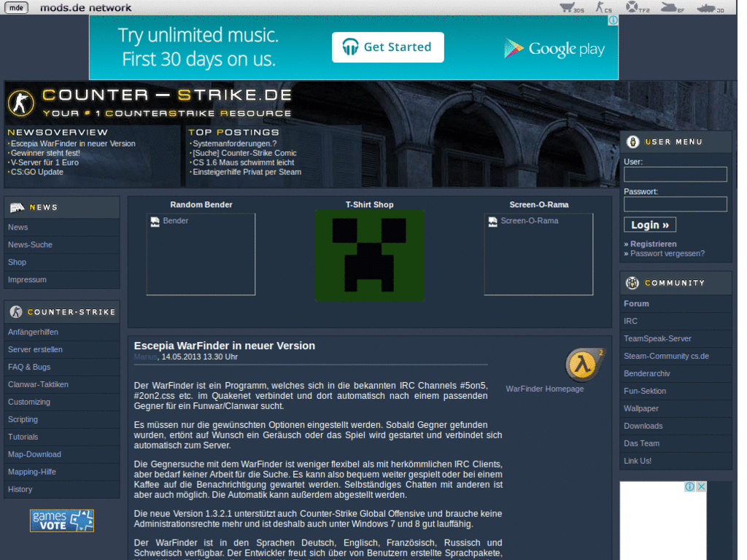
Task: Open Passwort vergessen link
Action: pyautogui.click(x=667, y=253)
